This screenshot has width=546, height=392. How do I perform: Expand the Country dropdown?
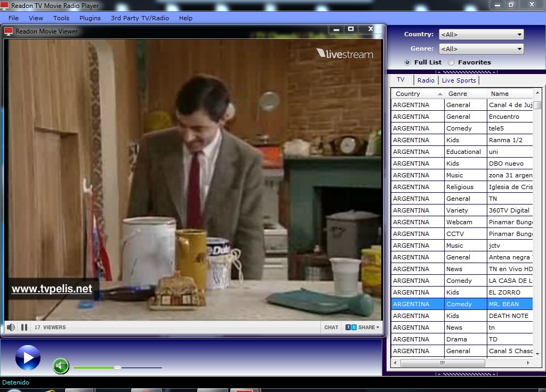(x=519, y=35)
